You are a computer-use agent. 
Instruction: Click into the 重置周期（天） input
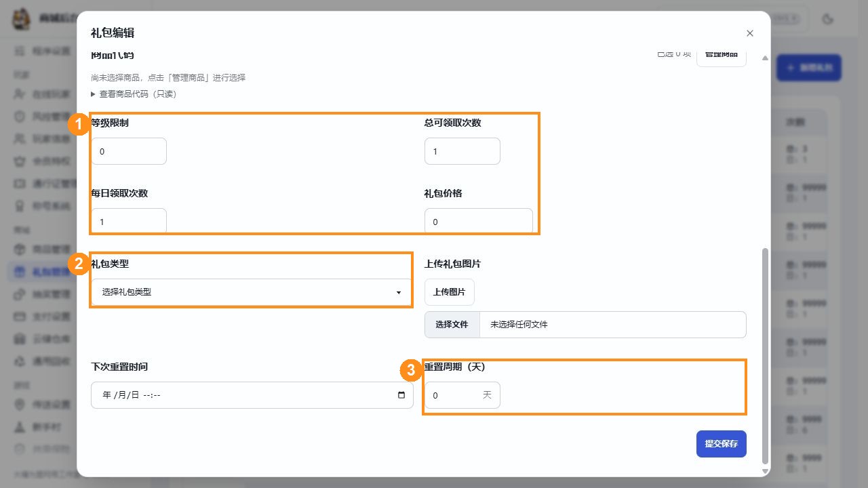pos(462,395)
